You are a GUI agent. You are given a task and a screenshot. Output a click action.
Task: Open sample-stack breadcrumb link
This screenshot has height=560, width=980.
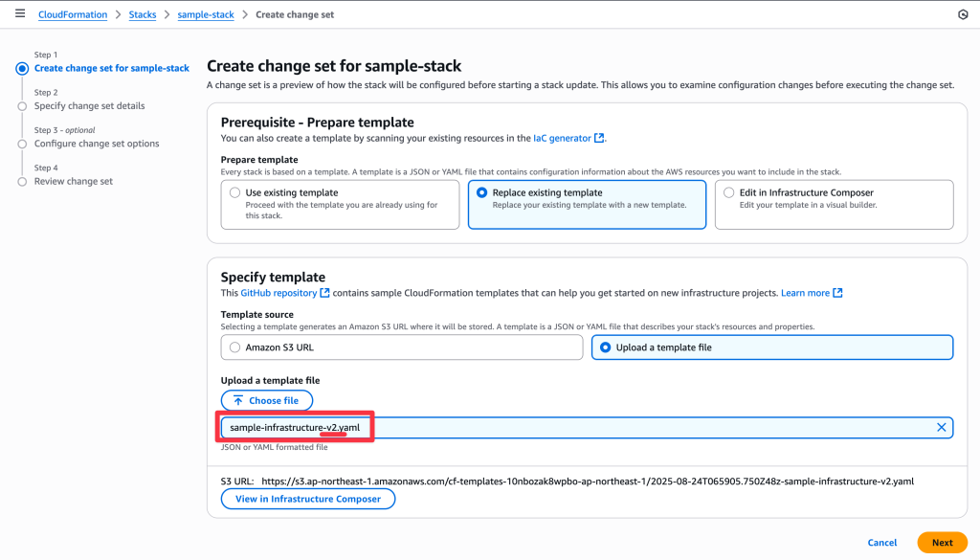206,14
